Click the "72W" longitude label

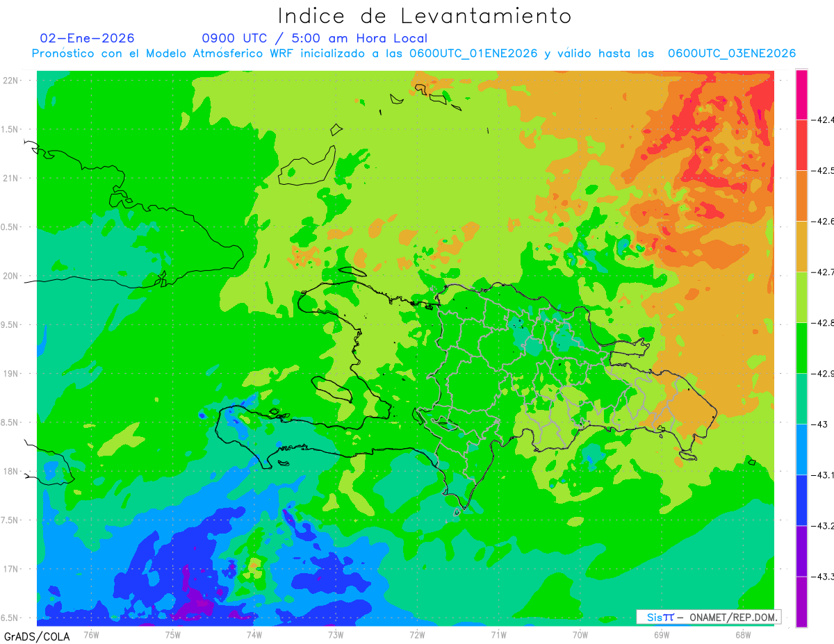point(417,634)
